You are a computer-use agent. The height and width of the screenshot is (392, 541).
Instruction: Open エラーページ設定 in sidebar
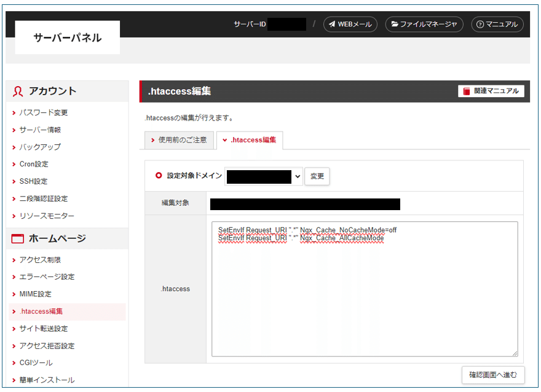(47, 277)
